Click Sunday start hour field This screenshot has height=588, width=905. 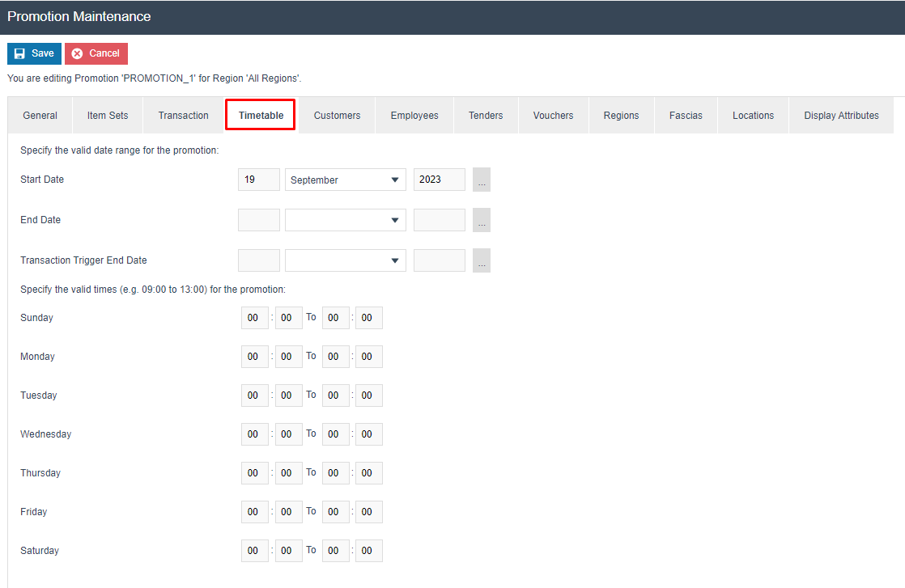click(254, 318)
